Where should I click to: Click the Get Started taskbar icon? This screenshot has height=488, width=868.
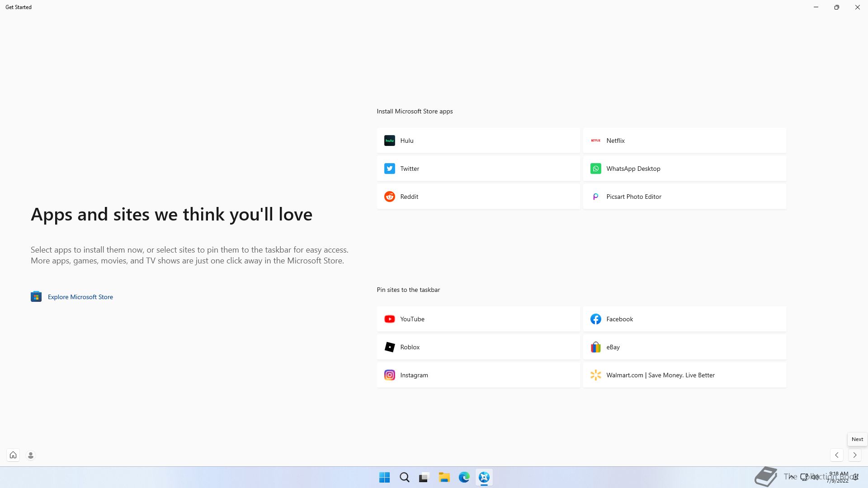coord(484,477)
